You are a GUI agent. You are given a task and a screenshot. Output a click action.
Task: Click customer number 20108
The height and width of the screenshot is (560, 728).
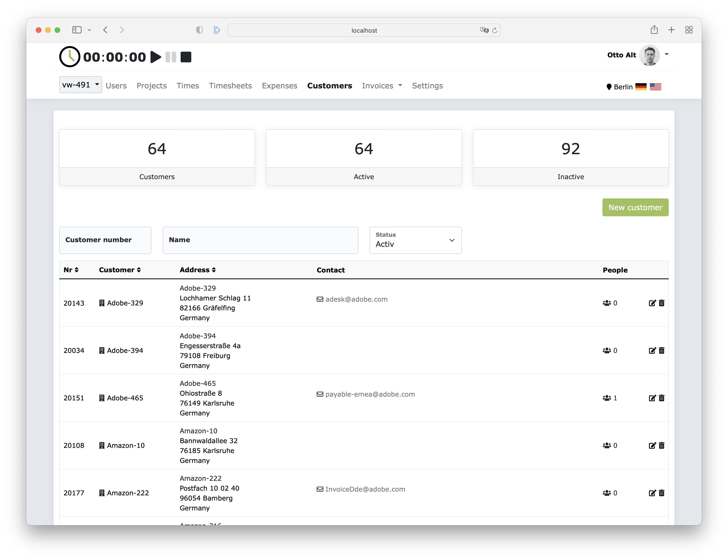[x=74, y=445]
